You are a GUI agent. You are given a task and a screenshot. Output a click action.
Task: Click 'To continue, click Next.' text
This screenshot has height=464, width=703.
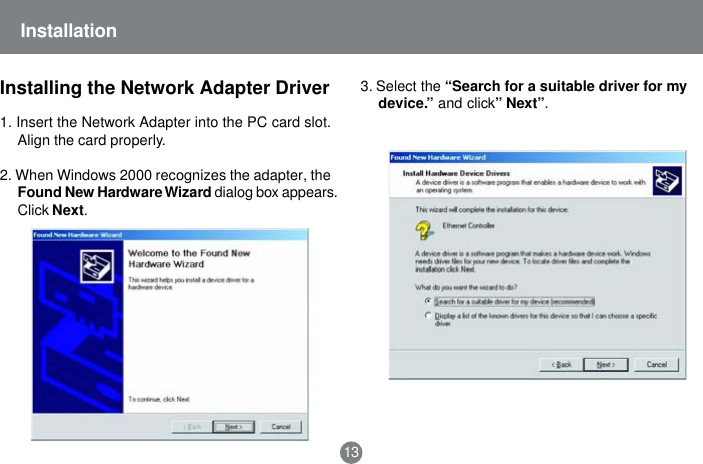coord(159,399)
